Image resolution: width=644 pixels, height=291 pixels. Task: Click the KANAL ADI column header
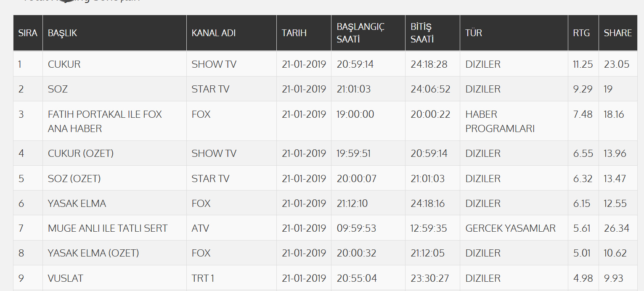pos(213,33)
